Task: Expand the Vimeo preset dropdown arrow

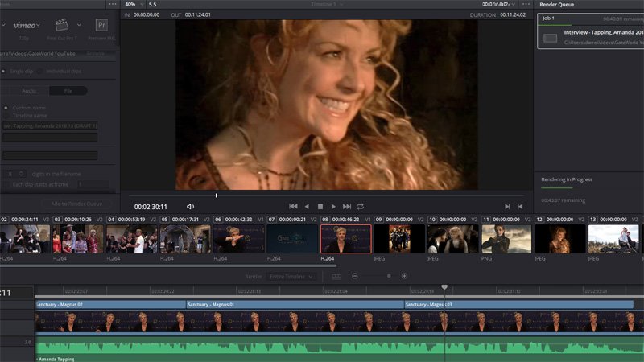Action: pyautogui.click(x=38, y=25)
